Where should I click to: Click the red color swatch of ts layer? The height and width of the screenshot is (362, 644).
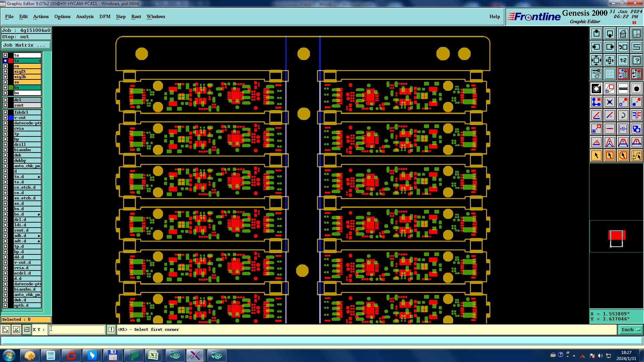(11, 61)
